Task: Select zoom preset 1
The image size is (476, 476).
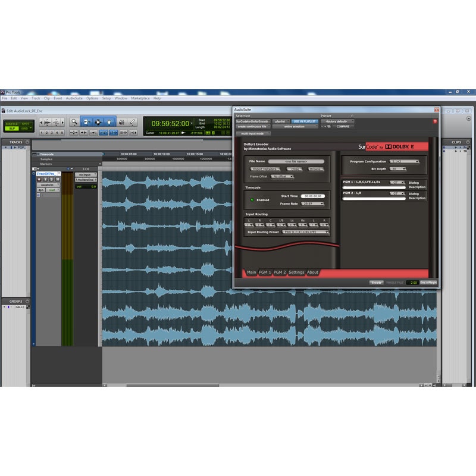Action: [42, 133]
